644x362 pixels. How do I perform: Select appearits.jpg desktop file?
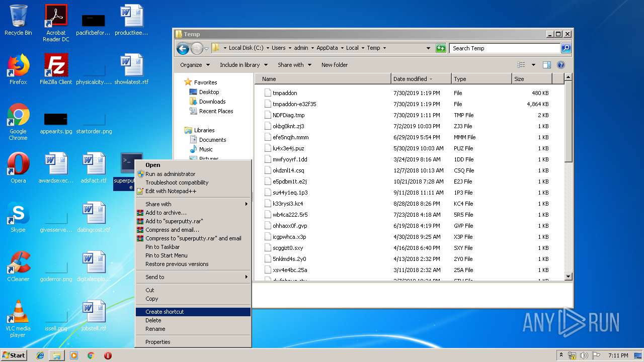pos(56,123)
